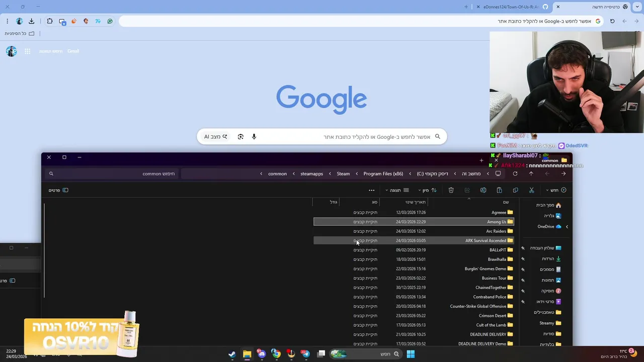The image size is (644, 362).
Task: Expand breadcrumb chevron after Program Files (x86)
Action: coord(357,173)
